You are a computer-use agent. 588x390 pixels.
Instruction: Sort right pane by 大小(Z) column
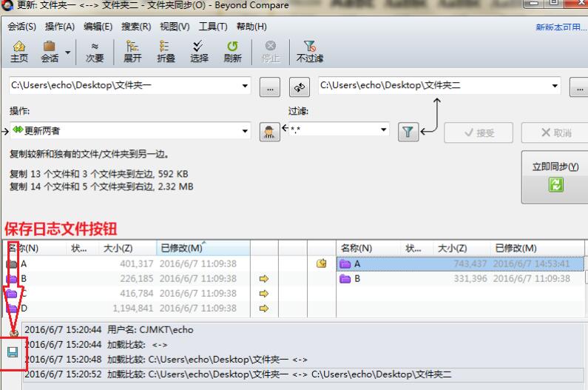click(462, 249)
